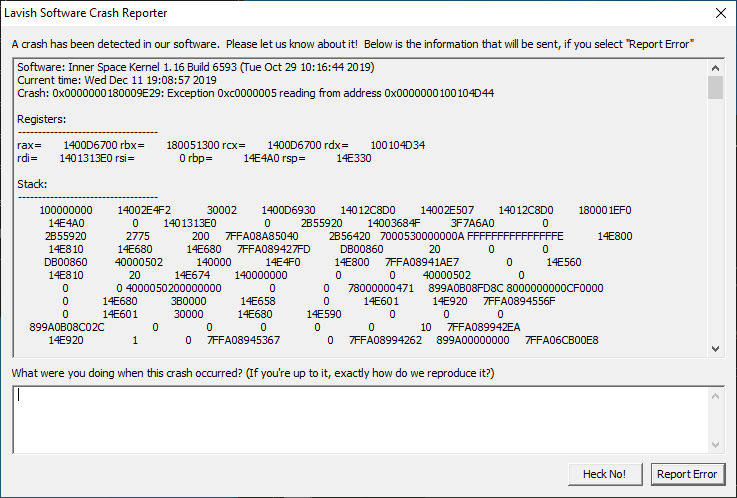Image resolution: width=737 pixels, height=498 pixels.
Task: Click the Registers: heading
Action: coord(41,119)
